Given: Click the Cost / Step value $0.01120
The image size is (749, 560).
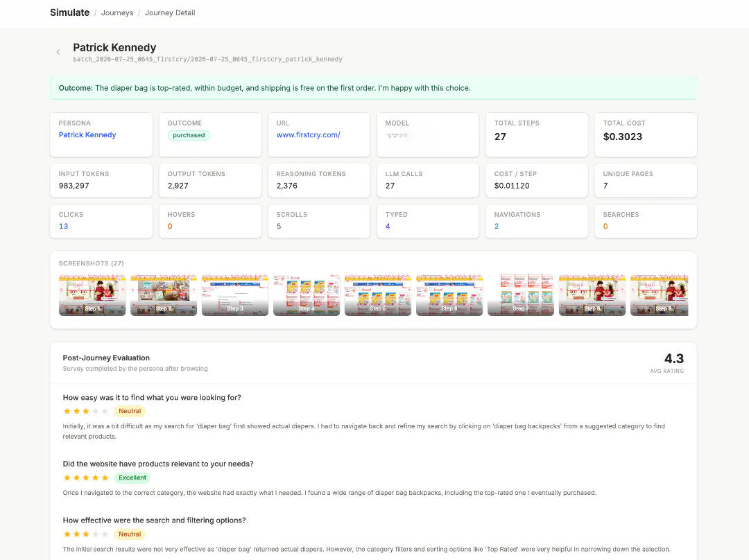Looking at the screenshot, I should point(512,186).
